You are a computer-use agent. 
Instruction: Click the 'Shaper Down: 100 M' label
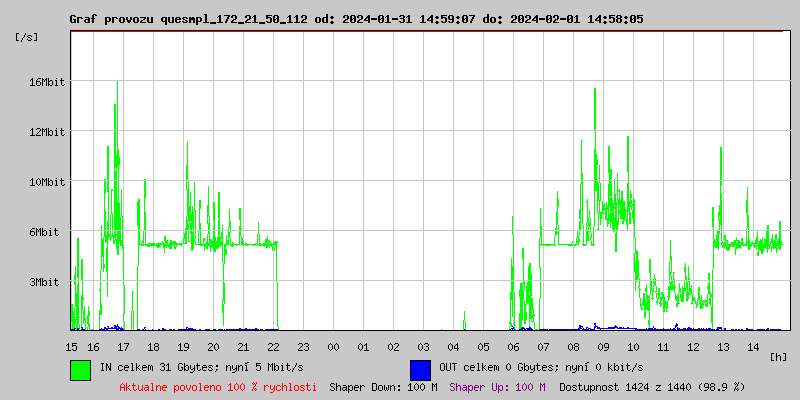click(x=383, y=386)
